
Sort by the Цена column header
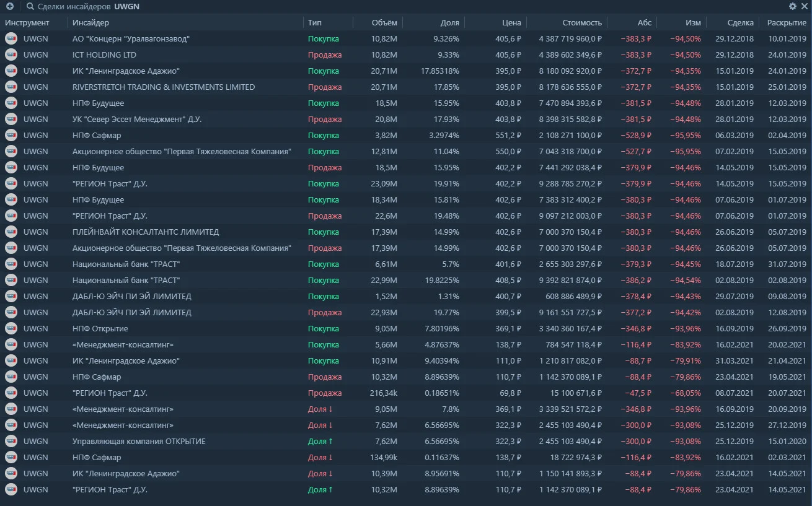[512, 23]
